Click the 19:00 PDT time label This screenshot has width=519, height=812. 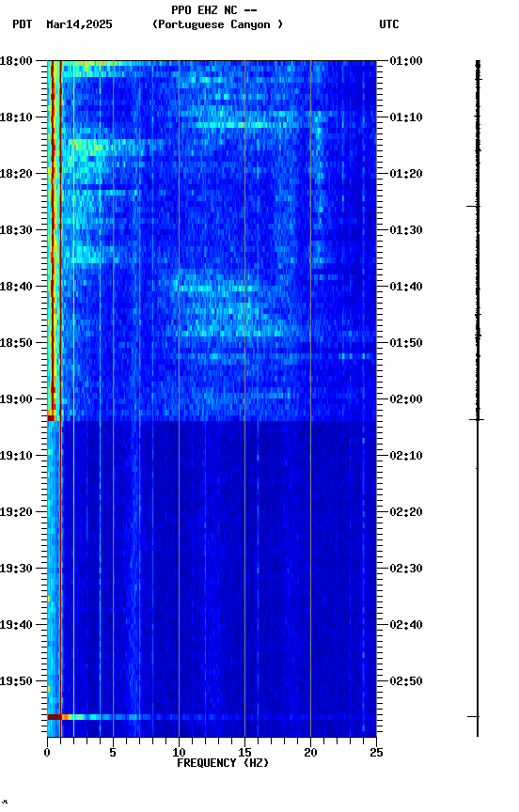16,399
